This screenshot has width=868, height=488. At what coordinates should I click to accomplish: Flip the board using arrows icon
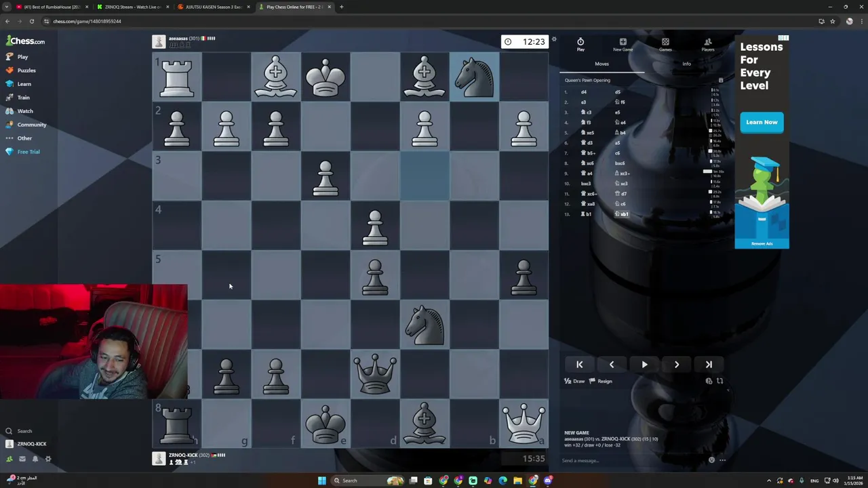719,381
